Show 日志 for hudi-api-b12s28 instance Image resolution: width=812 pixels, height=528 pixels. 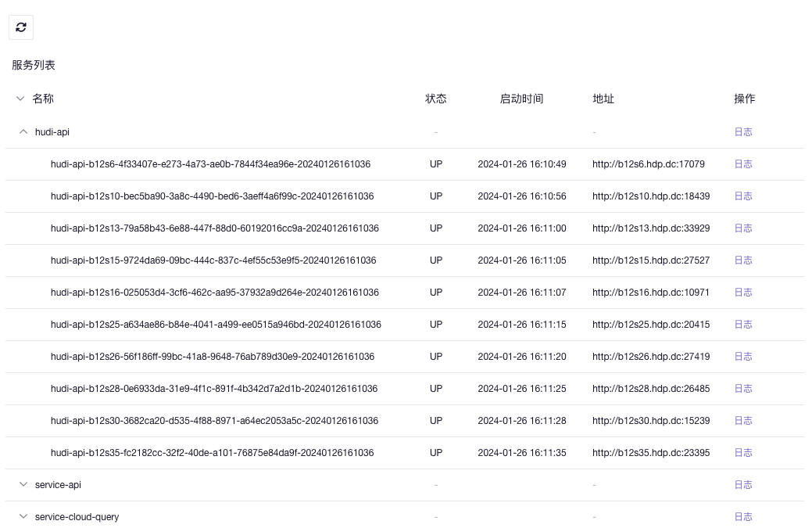[742, 389]
